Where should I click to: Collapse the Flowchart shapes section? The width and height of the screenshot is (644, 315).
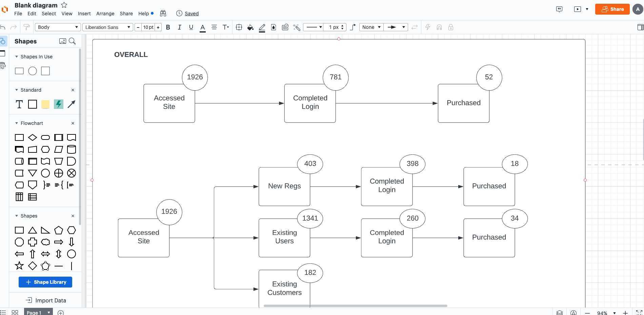point(16,123)
